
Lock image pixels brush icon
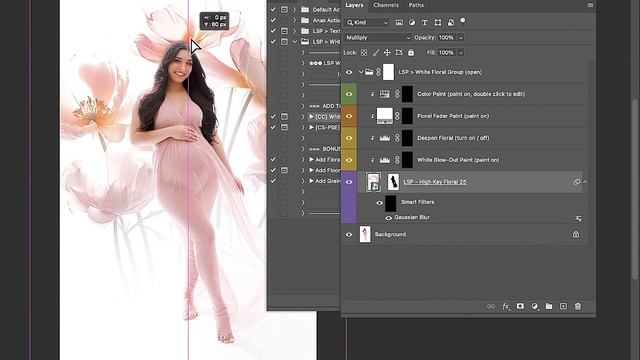pyautogui.click(x=376, y=53)
